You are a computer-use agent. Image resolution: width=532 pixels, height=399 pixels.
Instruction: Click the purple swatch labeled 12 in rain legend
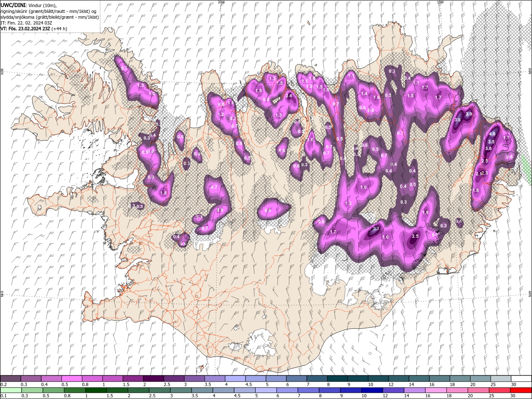(393, 390)
